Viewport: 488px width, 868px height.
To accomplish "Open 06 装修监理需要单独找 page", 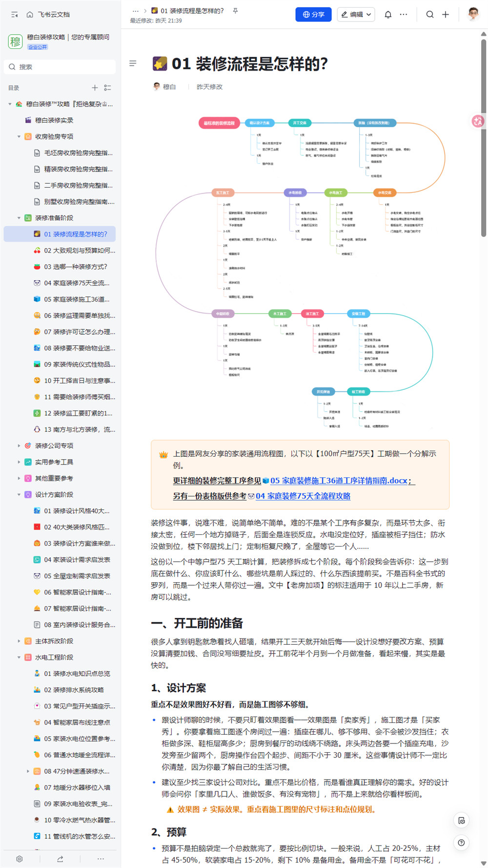I will click(x=60, y=316).
